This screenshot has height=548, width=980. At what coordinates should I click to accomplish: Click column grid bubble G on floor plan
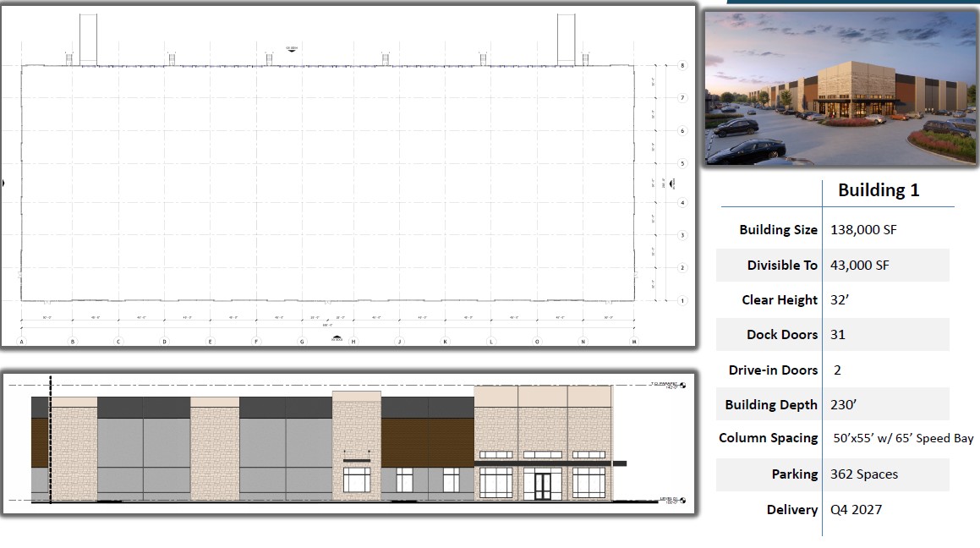pos(301,342)
